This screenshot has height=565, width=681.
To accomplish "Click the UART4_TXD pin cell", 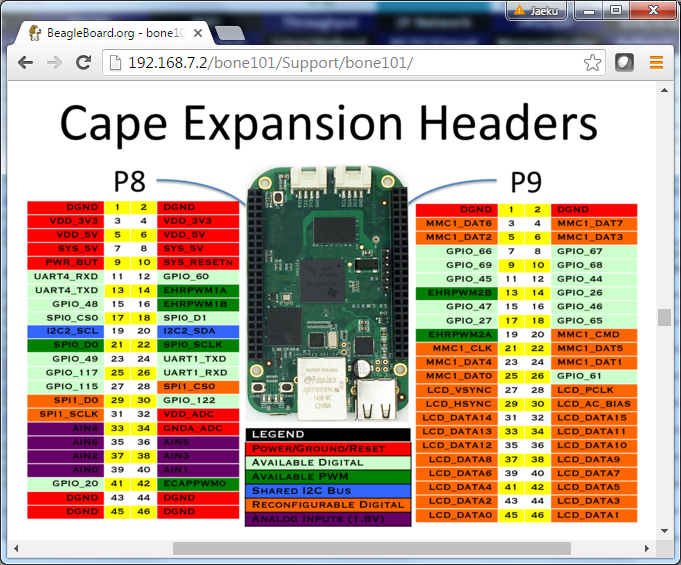I will [66, 291].
